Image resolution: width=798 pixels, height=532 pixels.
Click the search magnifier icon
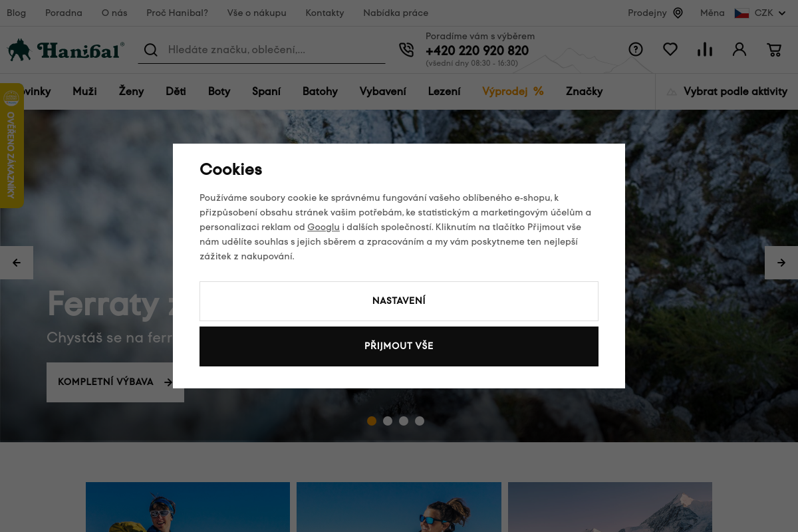(151, 50)
